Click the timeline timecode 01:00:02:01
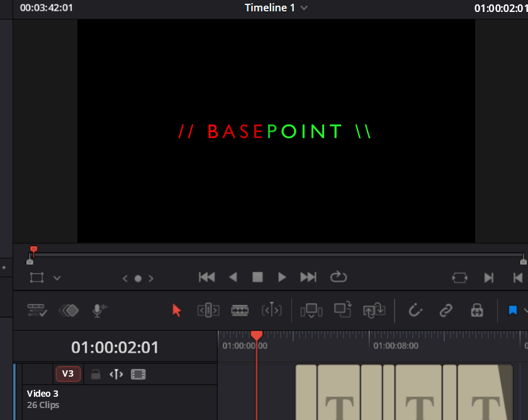This screenshot has height=420, width=528. pos(115,347)
